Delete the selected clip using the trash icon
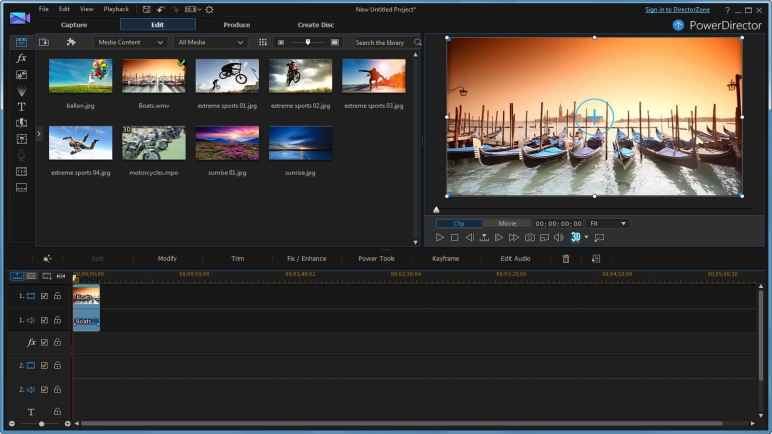This screenshot has width=772, height=434. 566,259
